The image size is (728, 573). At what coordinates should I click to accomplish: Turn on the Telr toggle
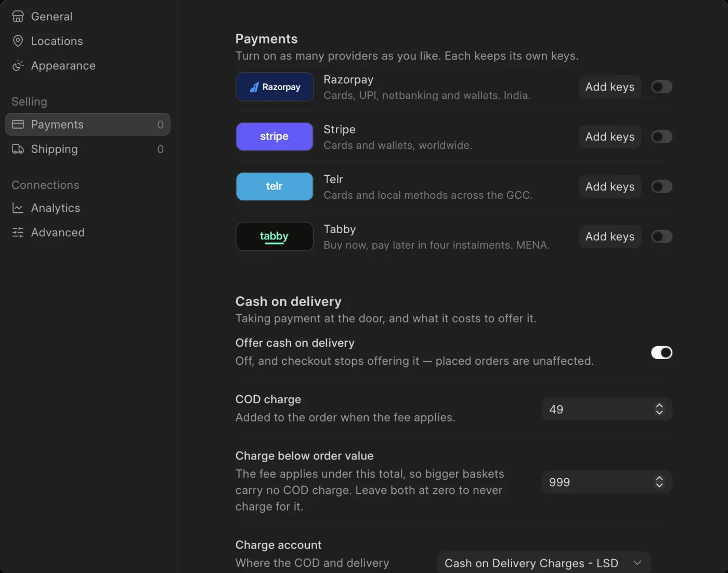click(661, 187)
